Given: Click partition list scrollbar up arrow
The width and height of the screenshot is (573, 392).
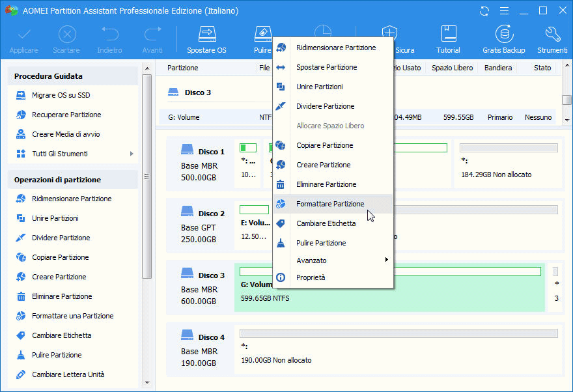Looking at the screenshot, I should tap(566, 65).
